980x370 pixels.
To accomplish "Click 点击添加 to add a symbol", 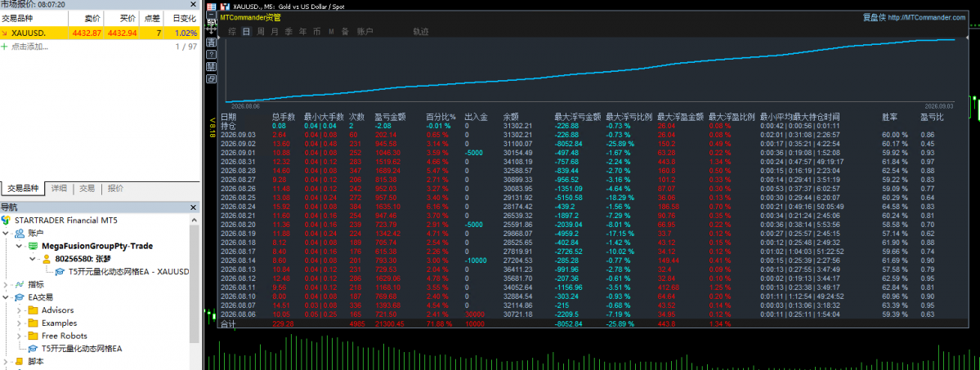I will tap(29, 47).
